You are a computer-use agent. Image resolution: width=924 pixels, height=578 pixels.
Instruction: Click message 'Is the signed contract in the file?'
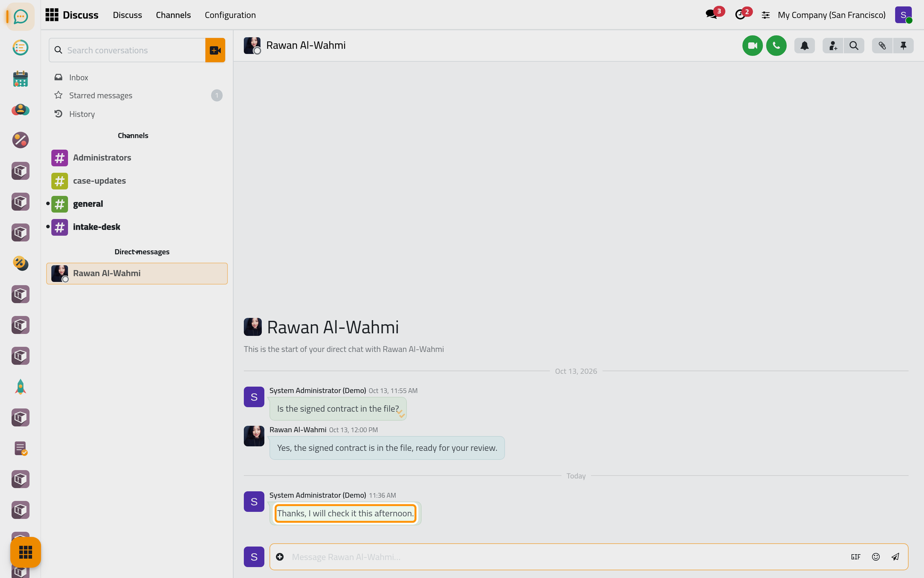[x=338, y=409]
